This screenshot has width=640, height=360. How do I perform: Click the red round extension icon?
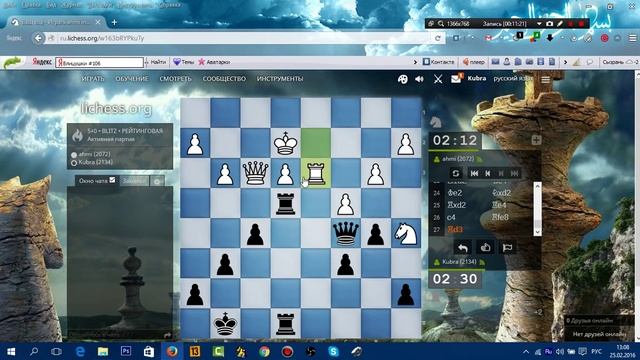click(x=604, y=38)
